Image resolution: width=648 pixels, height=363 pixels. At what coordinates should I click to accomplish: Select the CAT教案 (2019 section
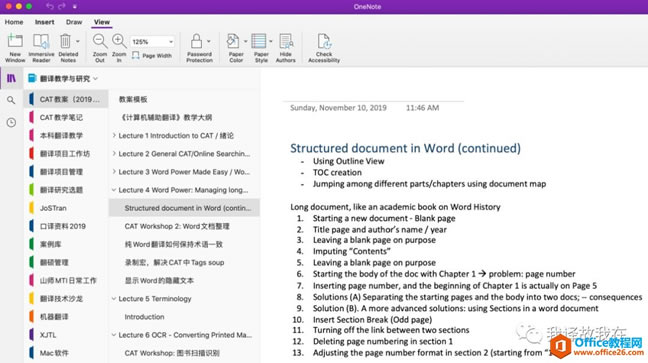click(66, 99)
